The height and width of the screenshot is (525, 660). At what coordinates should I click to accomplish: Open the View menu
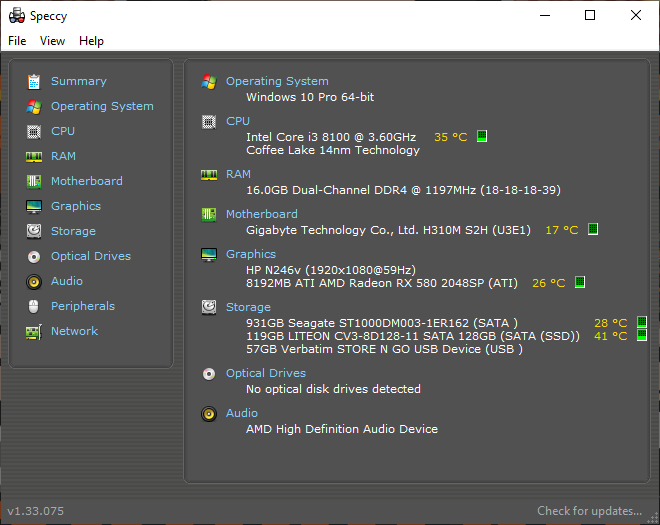tap(52, 41)
